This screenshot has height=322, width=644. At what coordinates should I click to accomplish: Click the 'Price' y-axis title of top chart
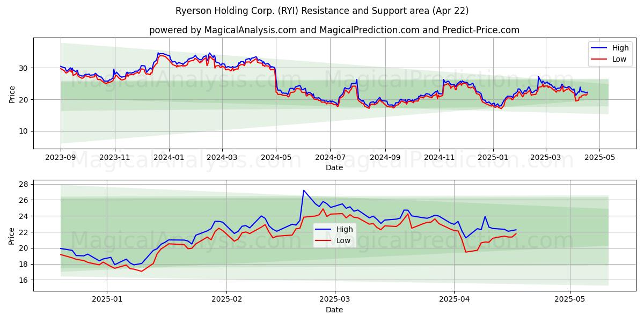[12, 93]
